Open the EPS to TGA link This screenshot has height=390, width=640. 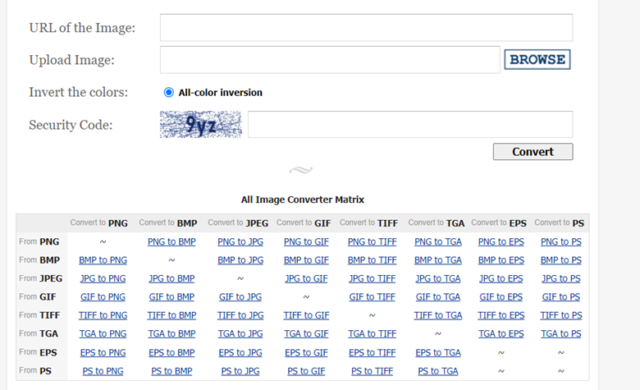click(x=438, y=352)
